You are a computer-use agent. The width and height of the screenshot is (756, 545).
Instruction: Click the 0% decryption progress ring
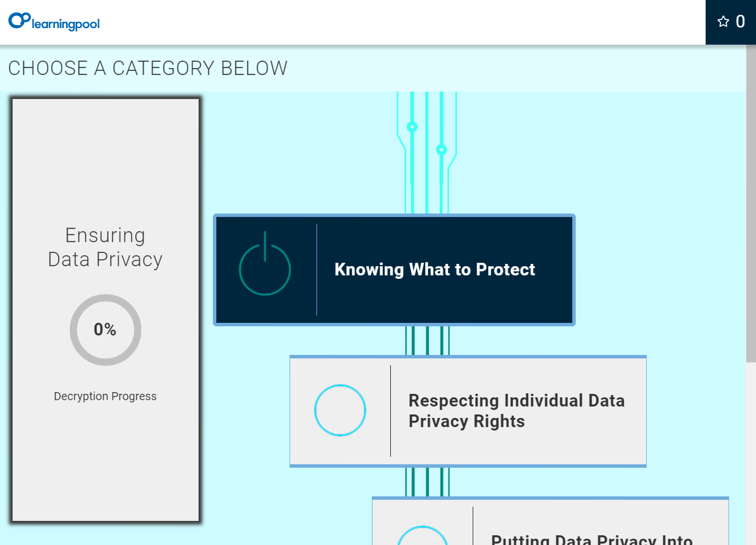(x=105, y=330)
